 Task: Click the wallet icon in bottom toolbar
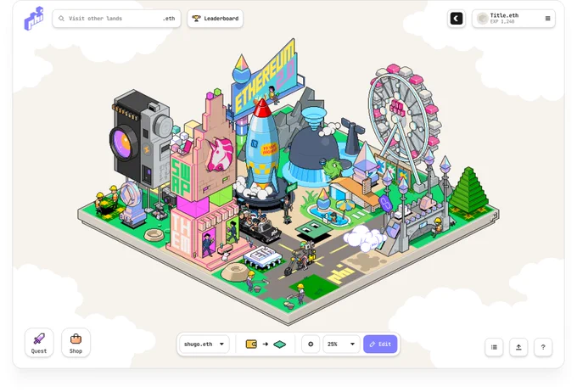click(251, 344)
